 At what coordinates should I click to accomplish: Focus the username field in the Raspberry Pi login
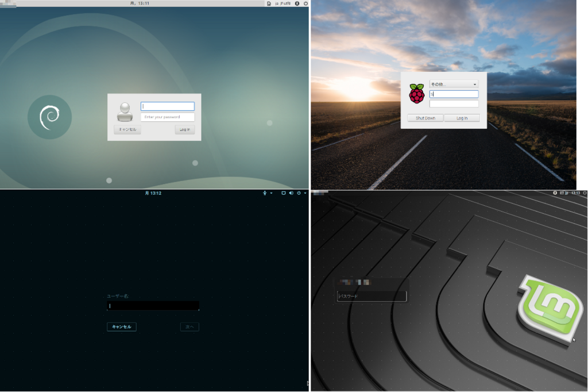tap(454, 94)
